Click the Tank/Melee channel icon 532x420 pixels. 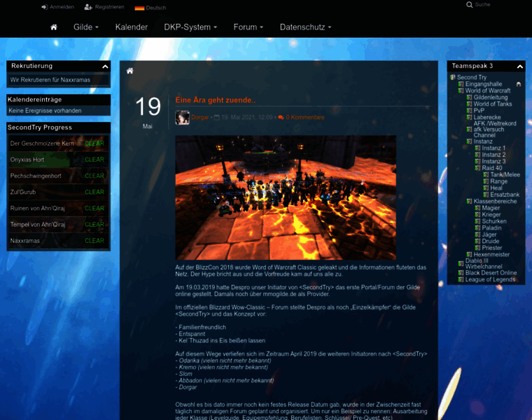coord(486,175)
